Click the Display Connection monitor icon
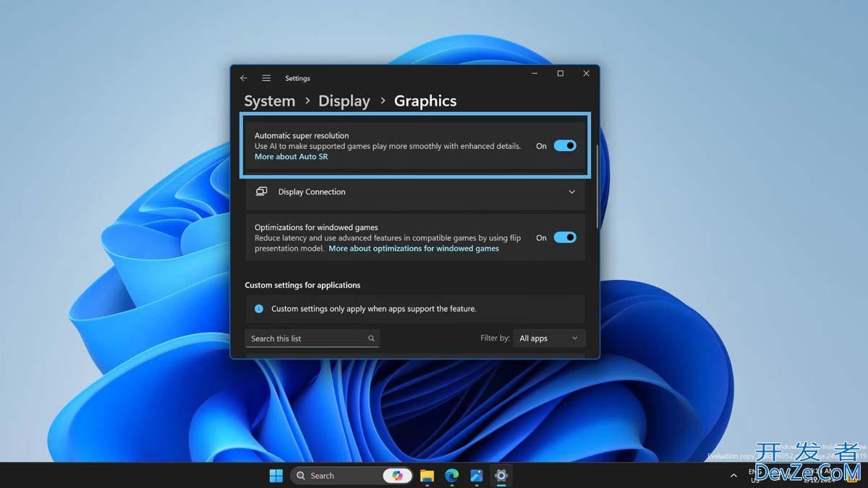This screenshot has width=868, height=488. point(261,192)
